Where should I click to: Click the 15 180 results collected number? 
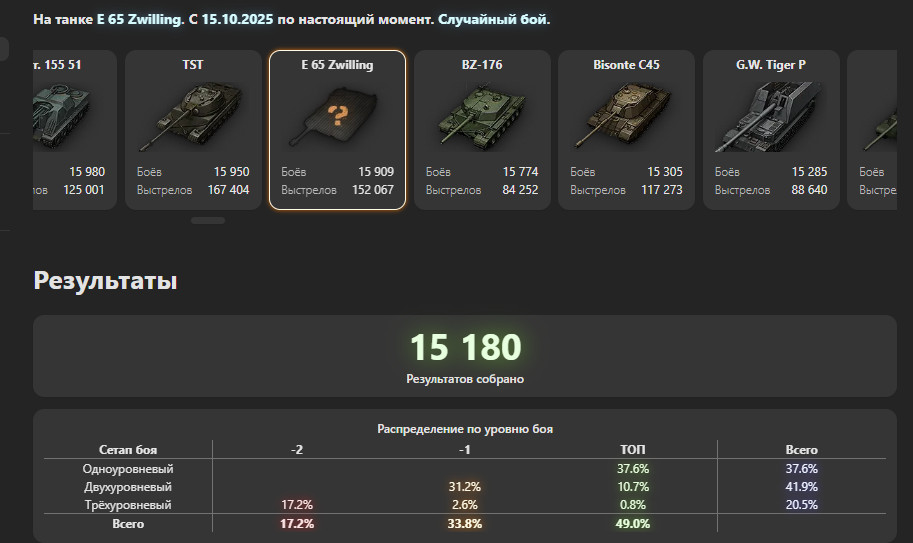tap(465, 347)
